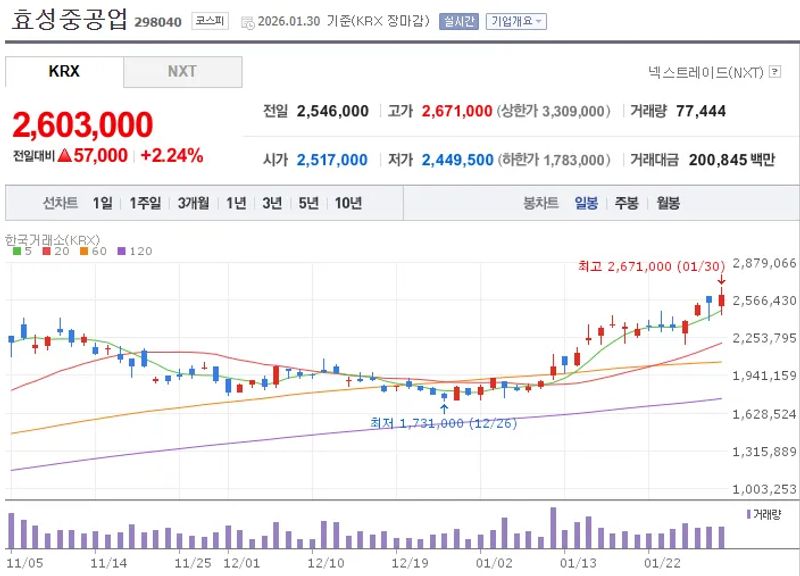
Task: Click the 봉차트 label
Action: point(541,203)
